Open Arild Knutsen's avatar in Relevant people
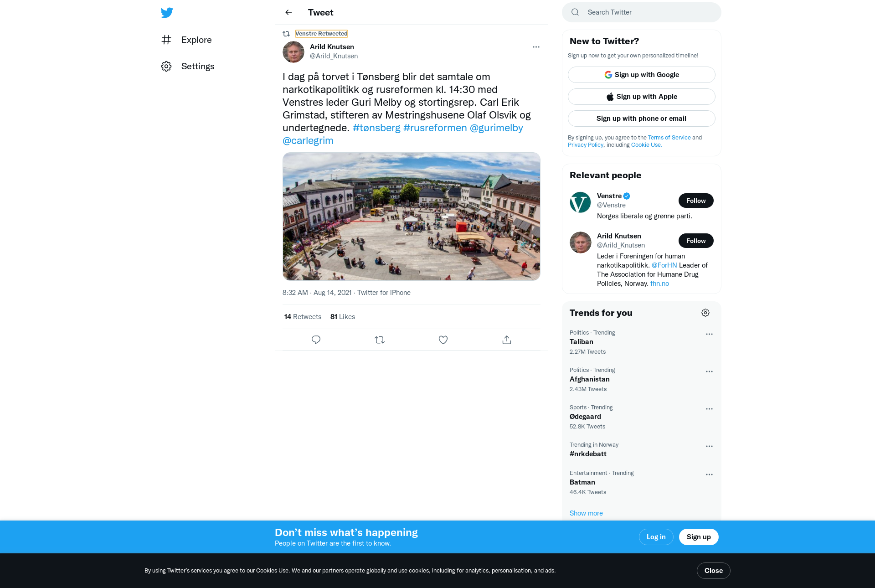 tap(581, 242)
